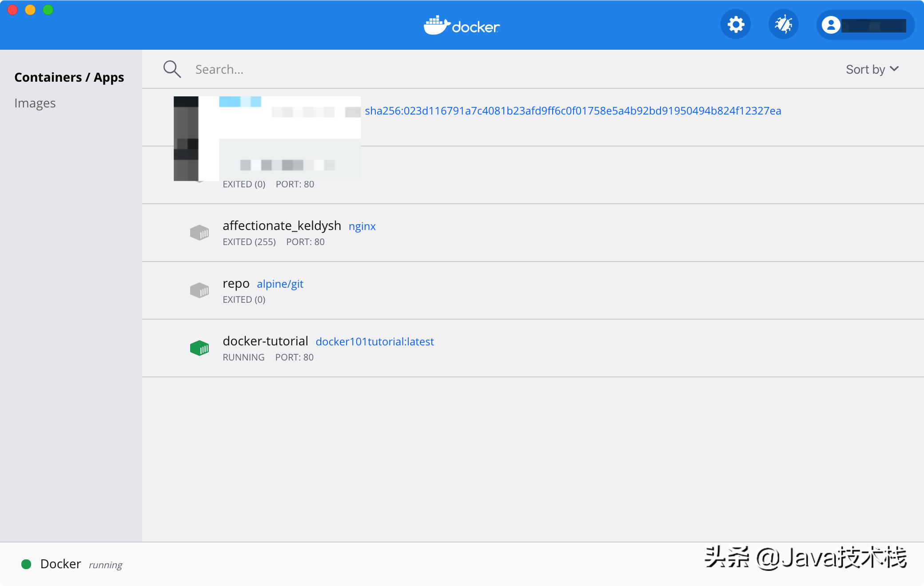
Task: Click the green Docker running status dot
Action: pyautogui.click(x=26, y=564)
